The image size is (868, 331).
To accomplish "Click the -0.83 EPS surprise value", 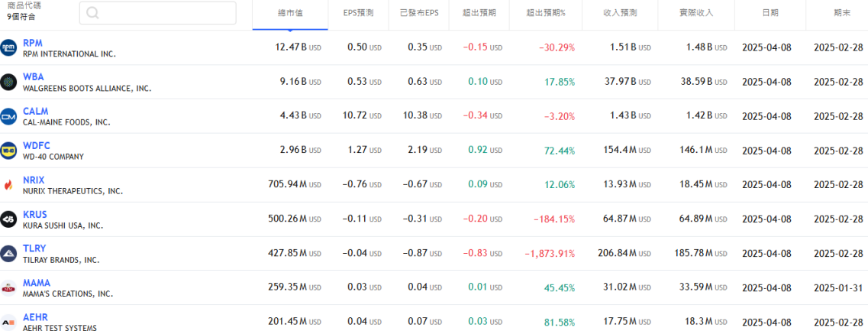I will [482, 254].
